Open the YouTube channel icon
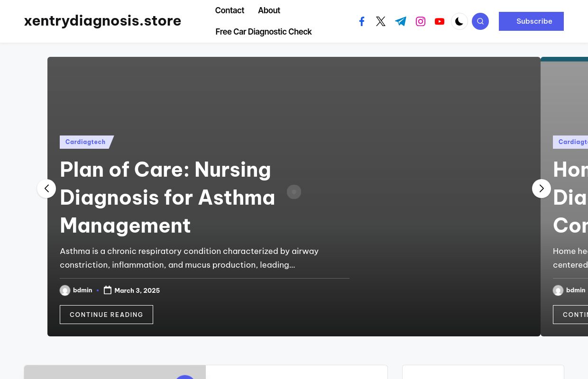This screenshot has width=588, height=379. (440, 21)
